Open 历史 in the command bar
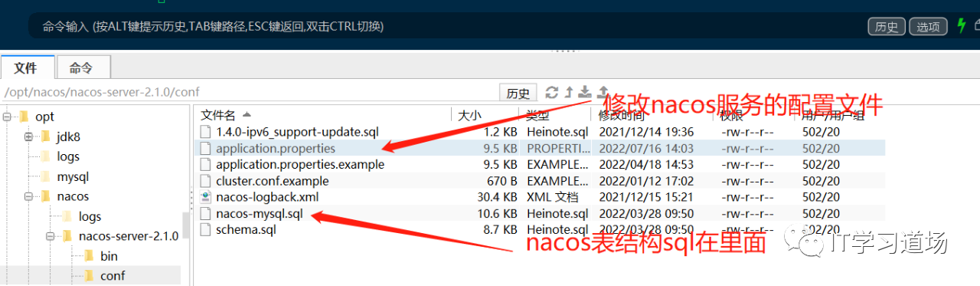 (887, 27)
